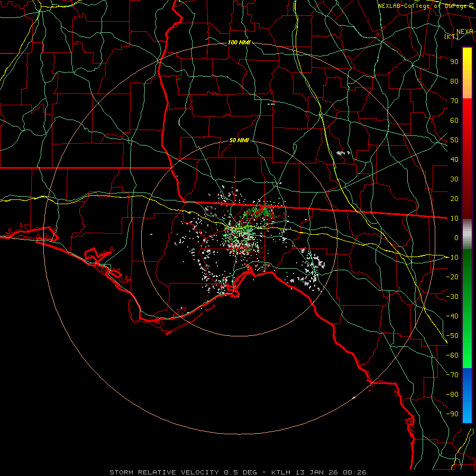
Task: Select the 20 value on the velocity scale
Action: (454, 198)
